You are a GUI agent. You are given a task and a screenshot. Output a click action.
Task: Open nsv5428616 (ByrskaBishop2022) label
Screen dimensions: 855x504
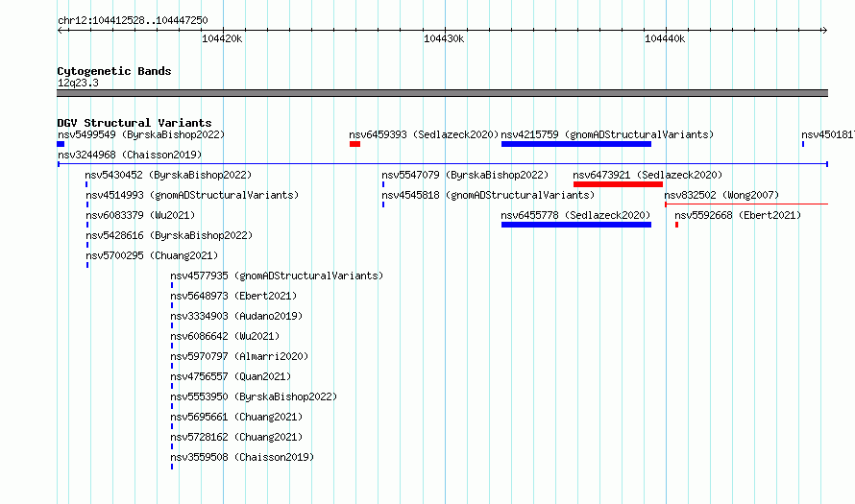169,235
